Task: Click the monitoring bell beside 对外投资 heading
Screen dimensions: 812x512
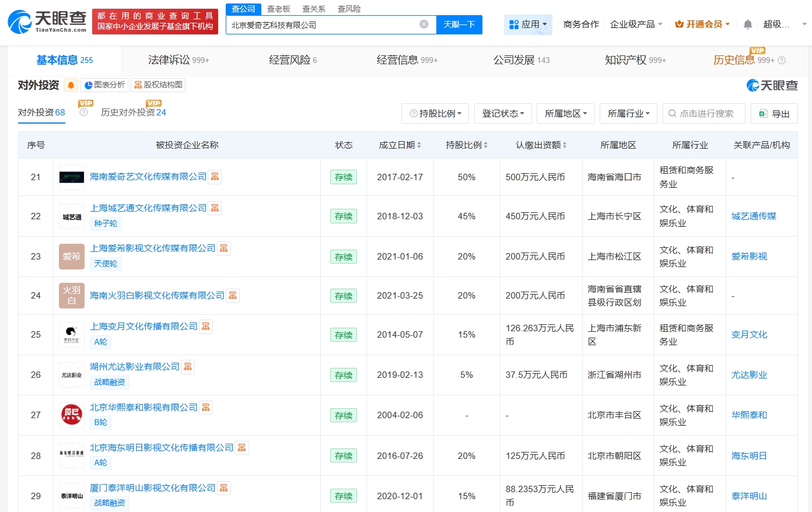Action: pos(70,85)
